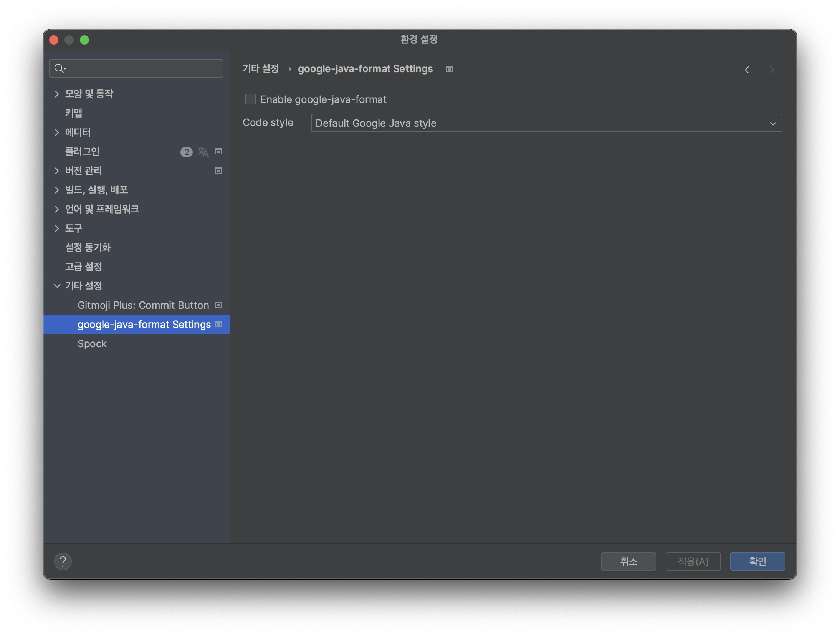Screen dimensions: 840x636
Task: Click the project-level icon beside 버전 관리
Action: coord(218,171)
